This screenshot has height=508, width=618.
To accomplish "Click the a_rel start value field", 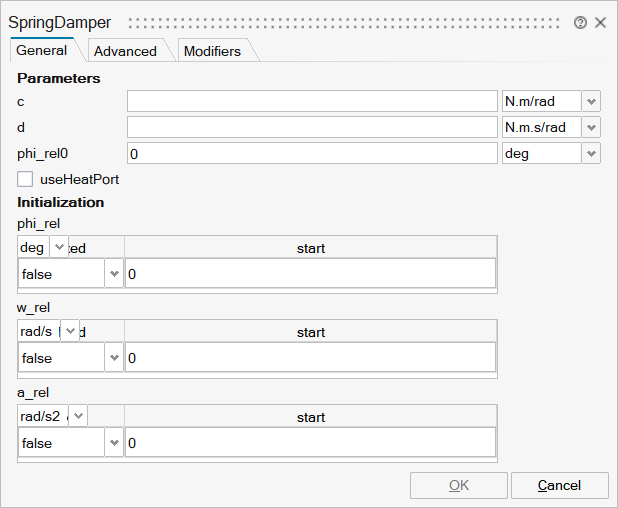I will pos(310,442).
